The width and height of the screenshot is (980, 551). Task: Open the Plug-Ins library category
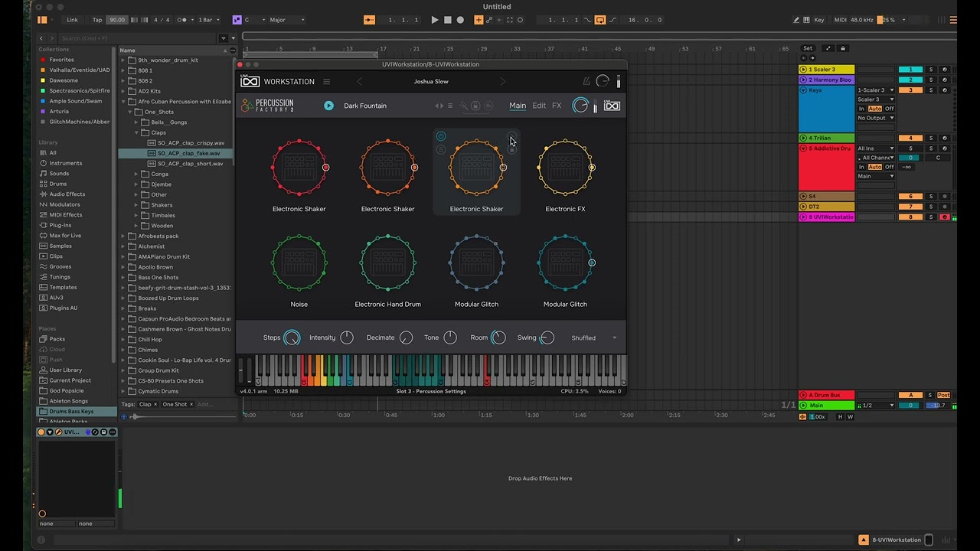pos(60,225)
